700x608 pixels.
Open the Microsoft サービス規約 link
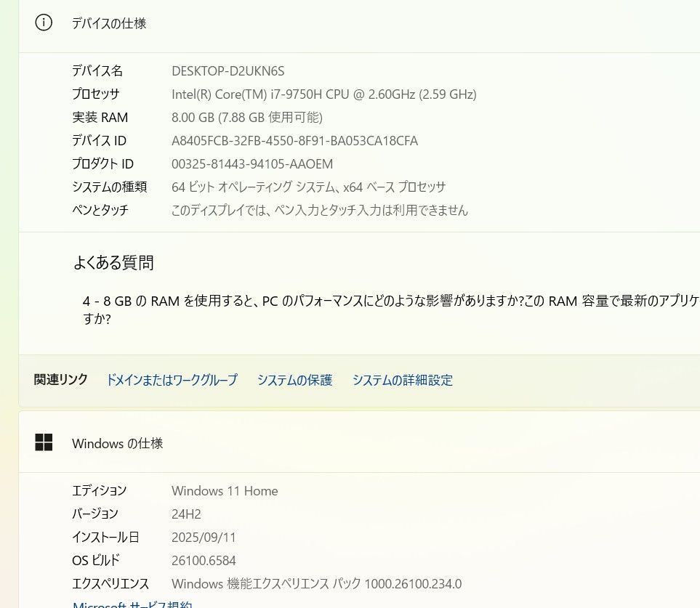(x=132, y=604)
